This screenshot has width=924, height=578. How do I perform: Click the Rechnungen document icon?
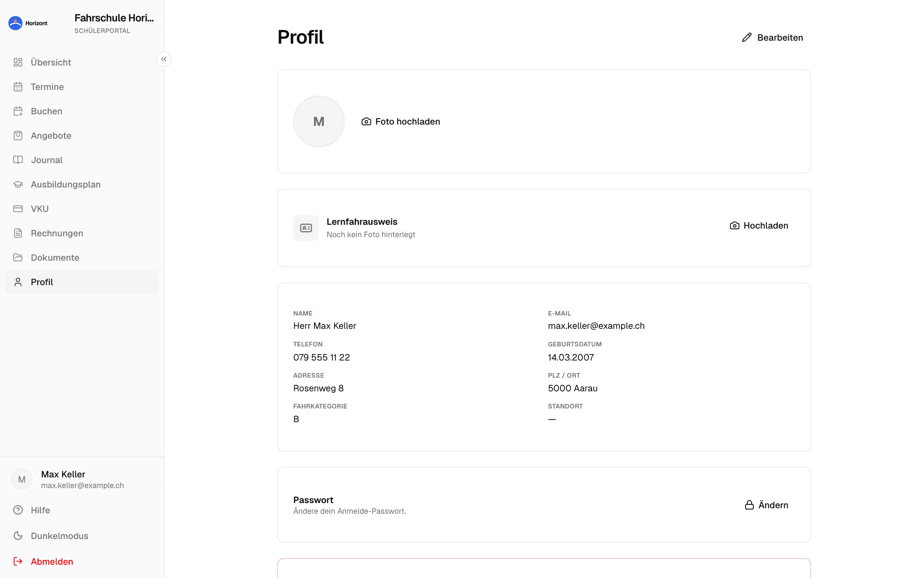pyautogui.click(x=18, y=233)
